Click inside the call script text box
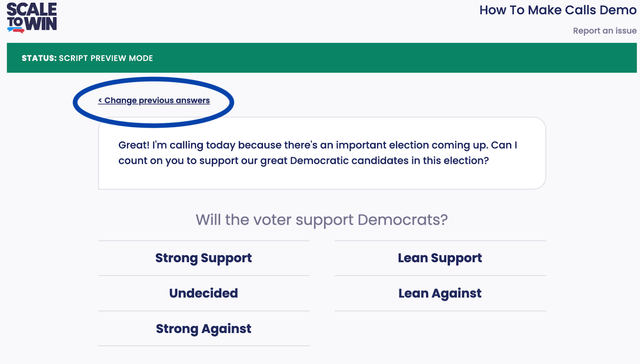 tap(322, 153)
